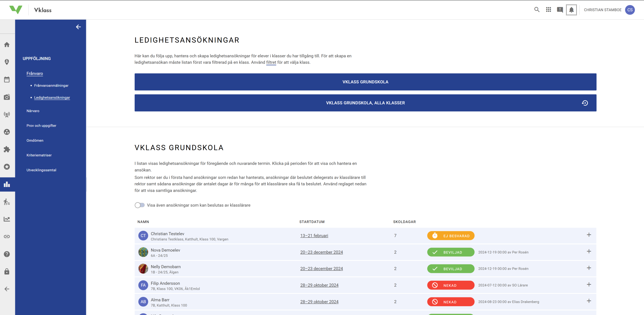Open Frånvaroanmälningar in the sidebar menu
This screenshot has height=315, width=644.
click(x=51, y=85)
